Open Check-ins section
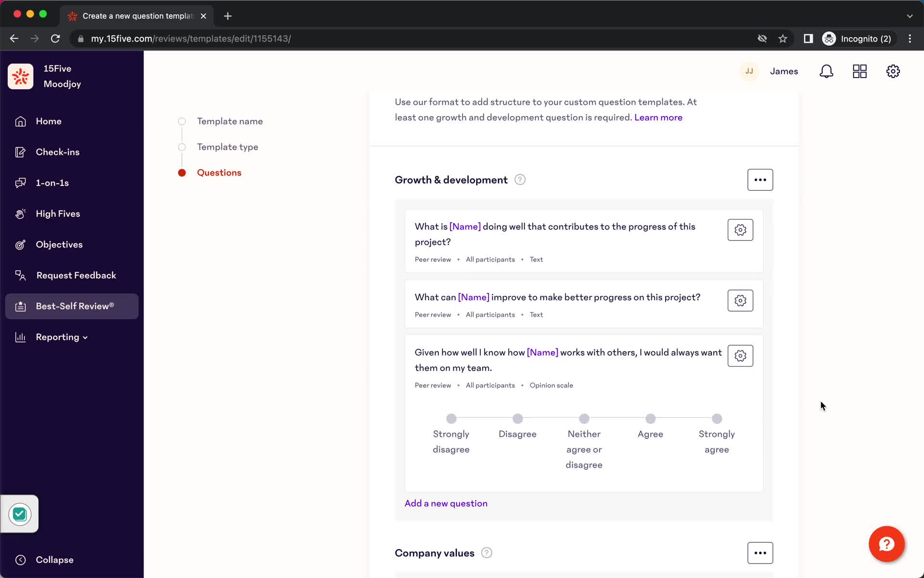 point(57,152)
